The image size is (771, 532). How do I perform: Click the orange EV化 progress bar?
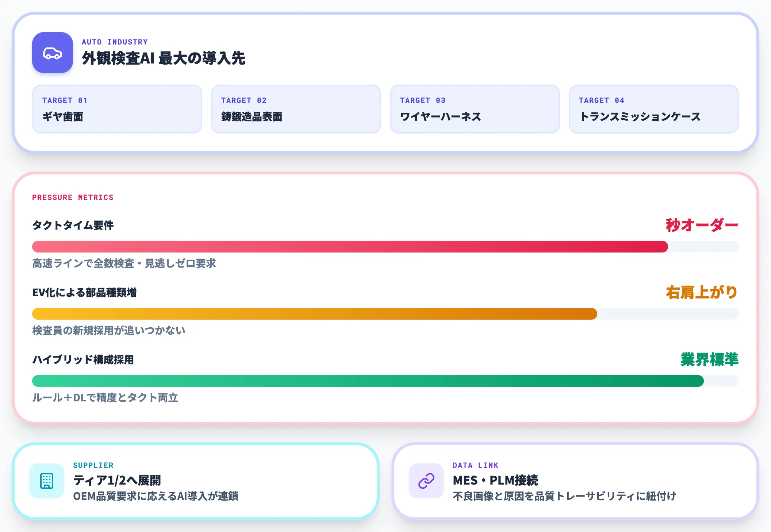point(385,314)
